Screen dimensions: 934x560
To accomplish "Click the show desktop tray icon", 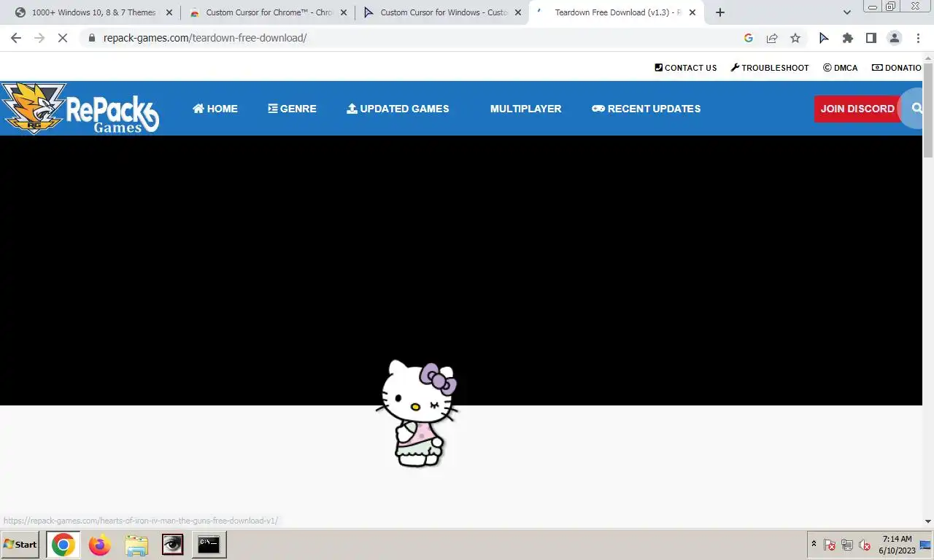I will 925,544.
